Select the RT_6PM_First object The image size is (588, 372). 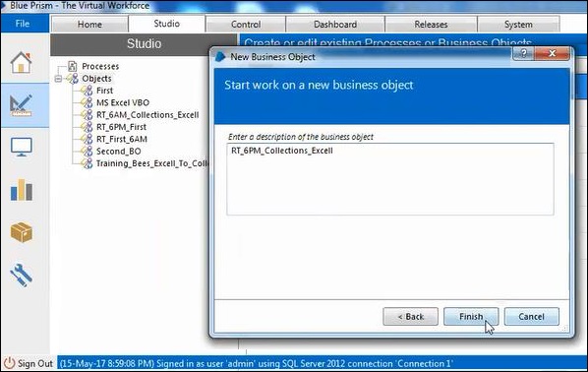pos(121,127)
